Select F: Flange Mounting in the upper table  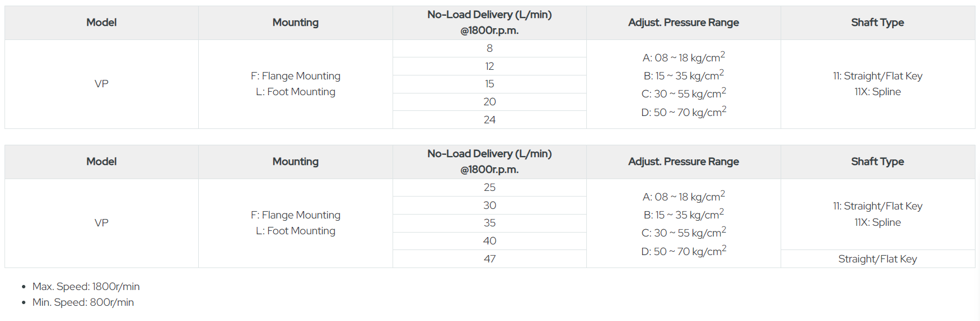(296, 76)
